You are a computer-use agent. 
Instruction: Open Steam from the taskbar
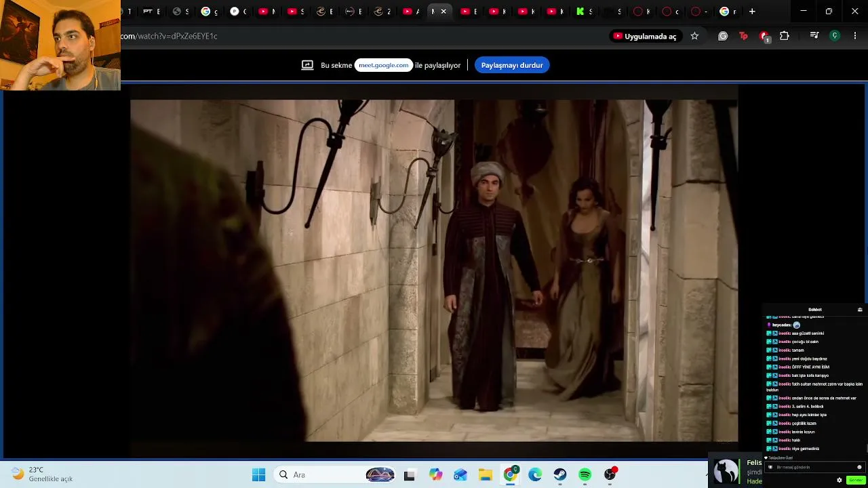560,475
